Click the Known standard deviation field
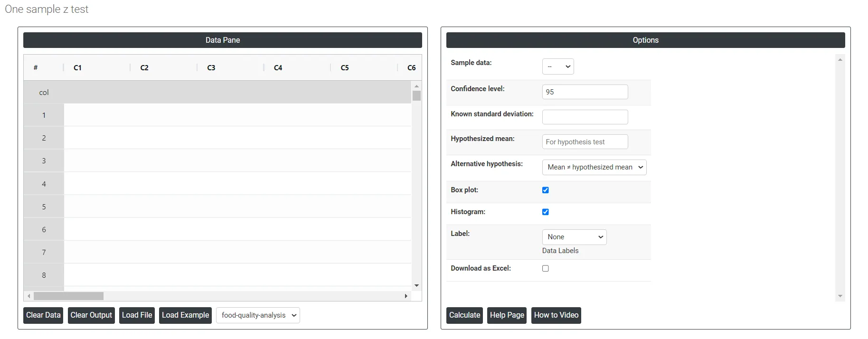The height and width of the screenshot is (339, 868). click(585, 117)
